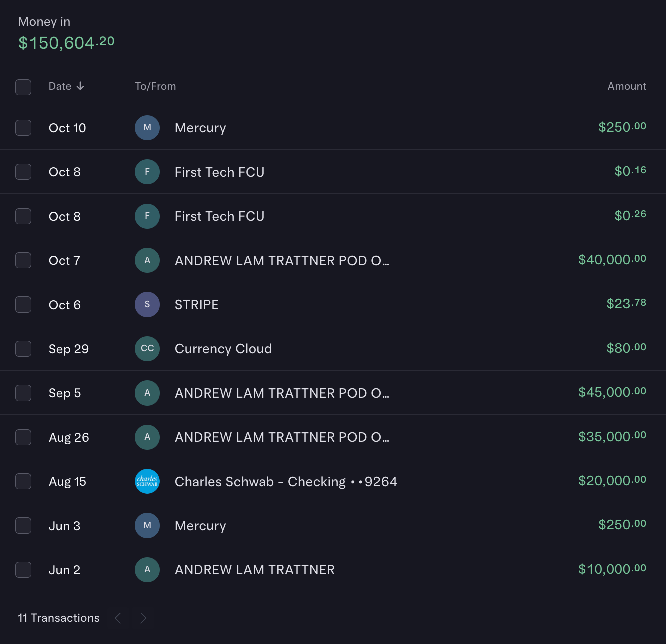Click the Mercury avatar on Oct 10
This screenshot has height=644, width=666.
click(x=147, y=128)
